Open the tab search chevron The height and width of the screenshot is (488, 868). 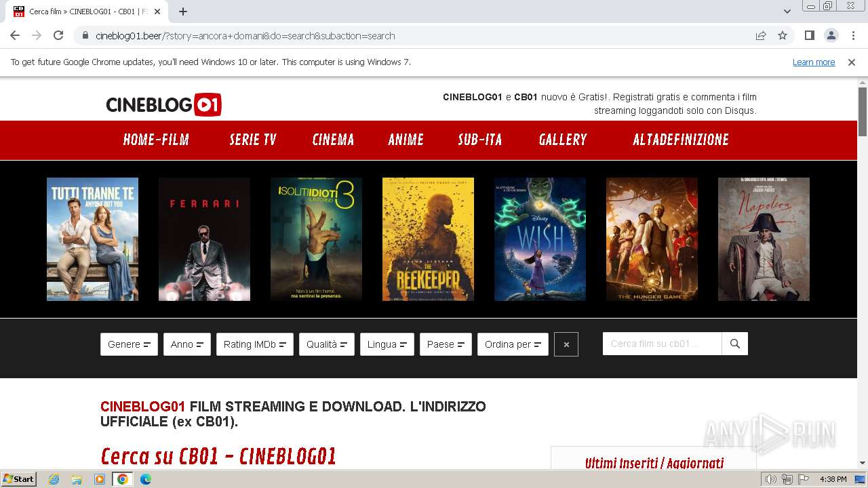pyautogui.click(x=787, y=12)
